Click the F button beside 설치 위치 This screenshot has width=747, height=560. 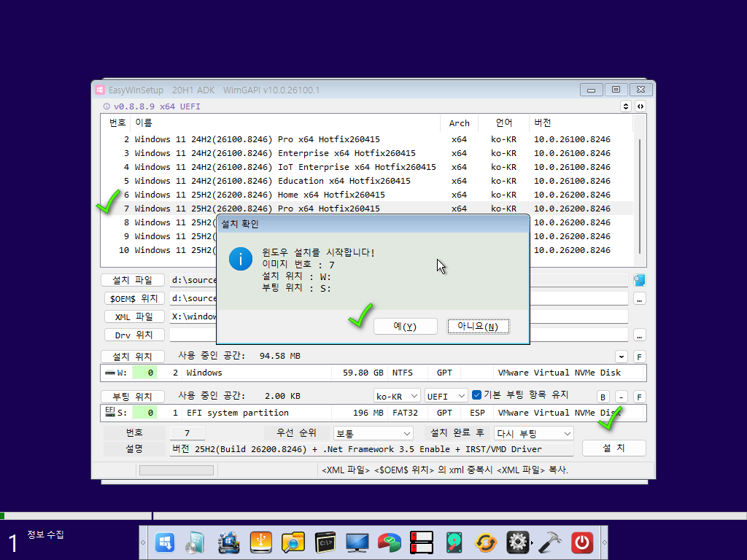click(639, 356)
